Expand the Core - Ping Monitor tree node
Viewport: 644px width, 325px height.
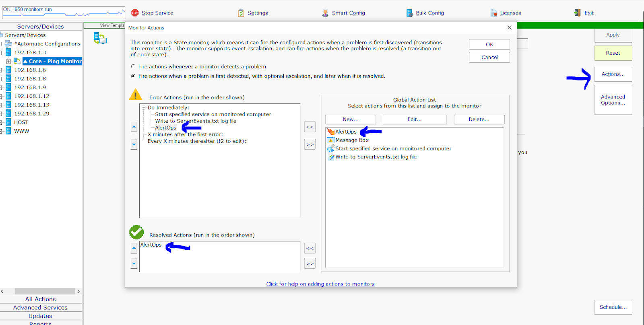(8, 62)
